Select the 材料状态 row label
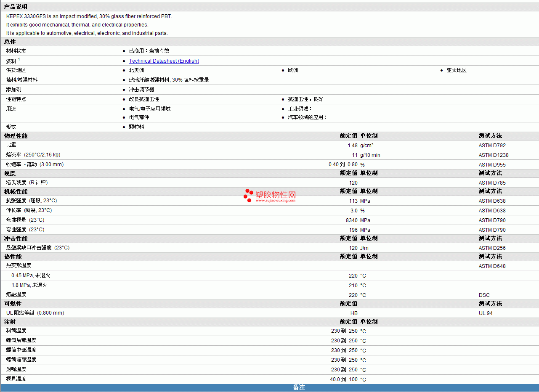This screenshot has height=392, width=539. [16, 51]
